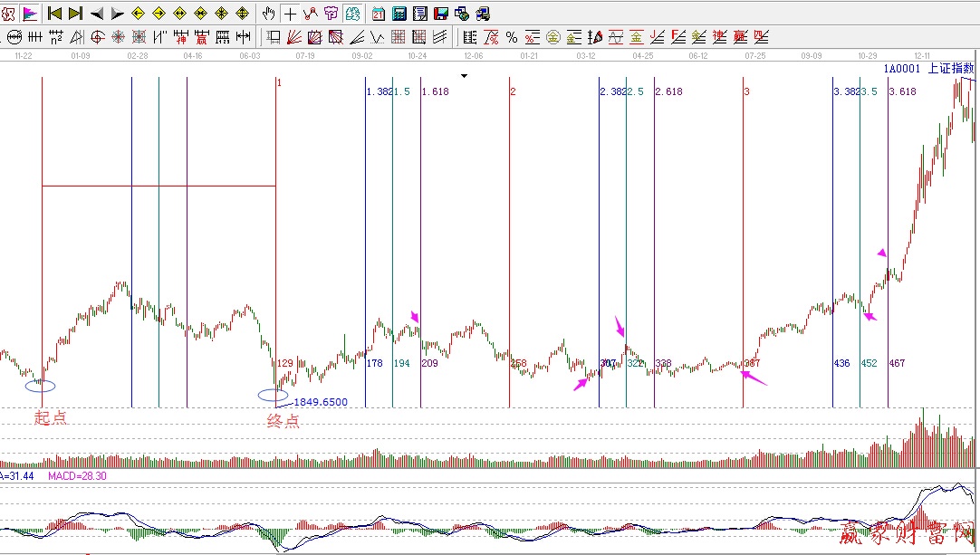Click the small black triangle above the chart
This screenshot has width=980, height=555.
(464, 76)
